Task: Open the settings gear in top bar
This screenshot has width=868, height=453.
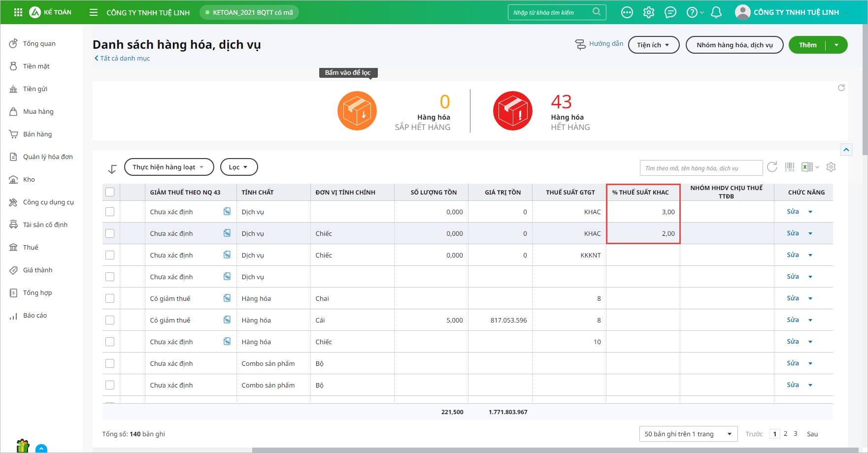Action: tap(649, 12)
